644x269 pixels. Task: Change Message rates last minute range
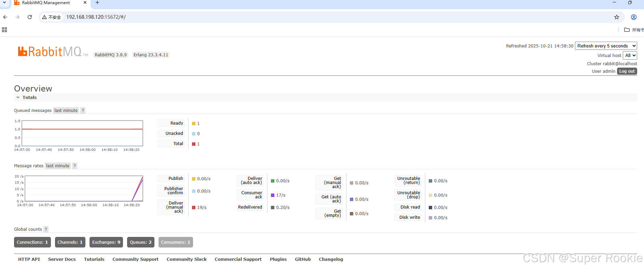[58, 166]
